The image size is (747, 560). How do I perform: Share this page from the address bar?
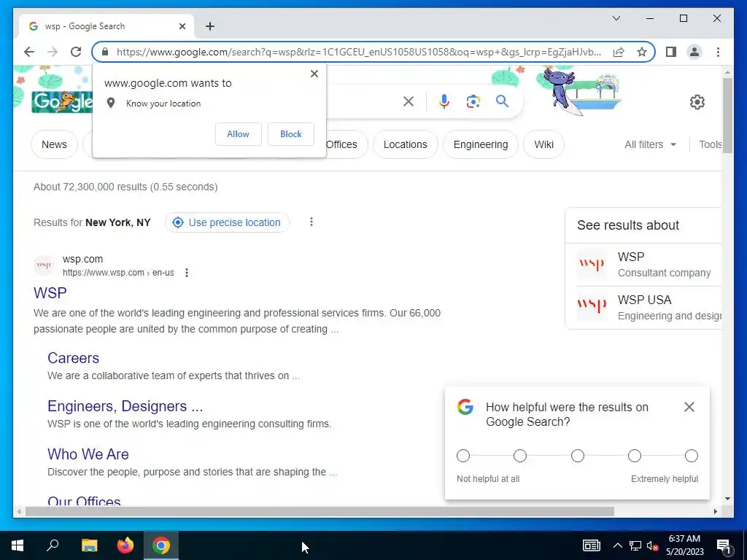[x=619, y=52]
